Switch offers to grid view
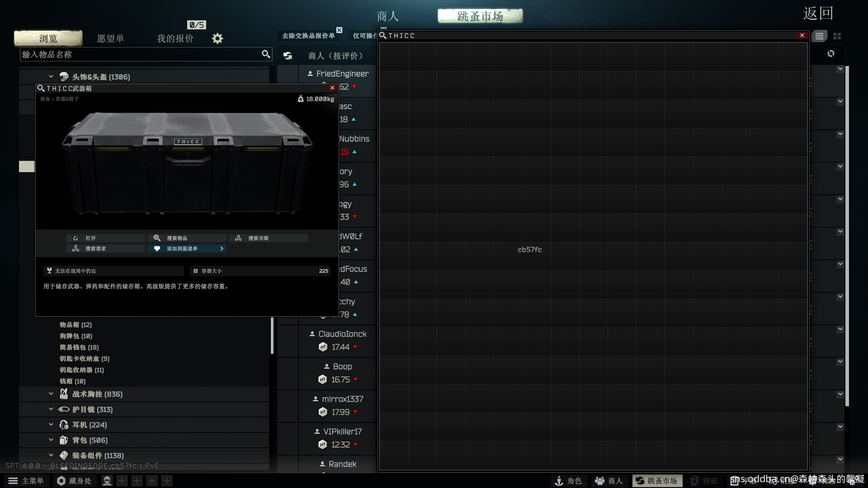Image resolution: width=868 pixels, height=488 pixels. click(837, 36)
